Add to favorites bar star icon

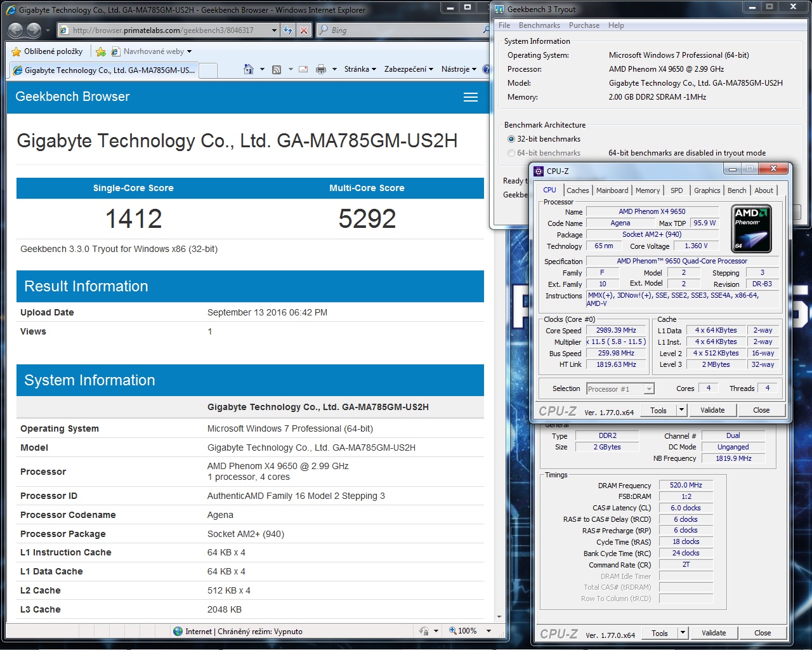click(x=101, y=51)
